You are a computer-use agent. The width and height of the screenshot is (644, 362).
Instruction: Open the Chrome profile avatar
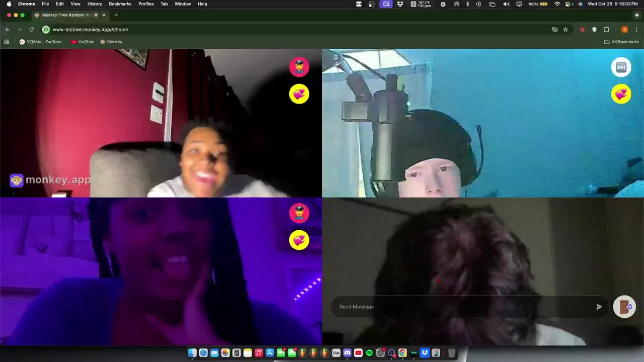coord(624,30)
